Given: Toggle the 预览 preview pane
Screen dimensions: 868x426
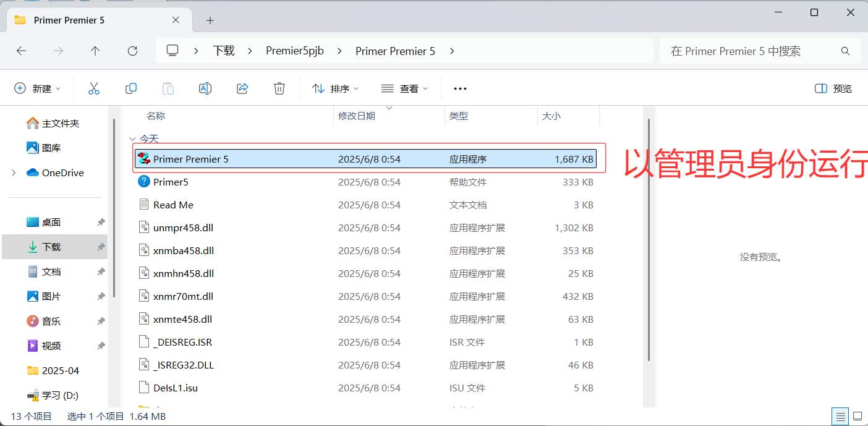Looking at the screenshot, I should (833, 88).
